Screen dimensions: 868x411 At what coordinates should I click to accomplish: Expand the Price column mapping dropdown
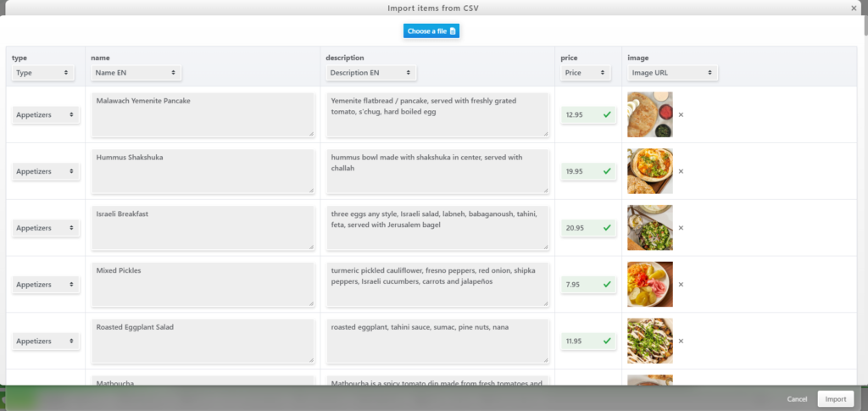point(585,73)
